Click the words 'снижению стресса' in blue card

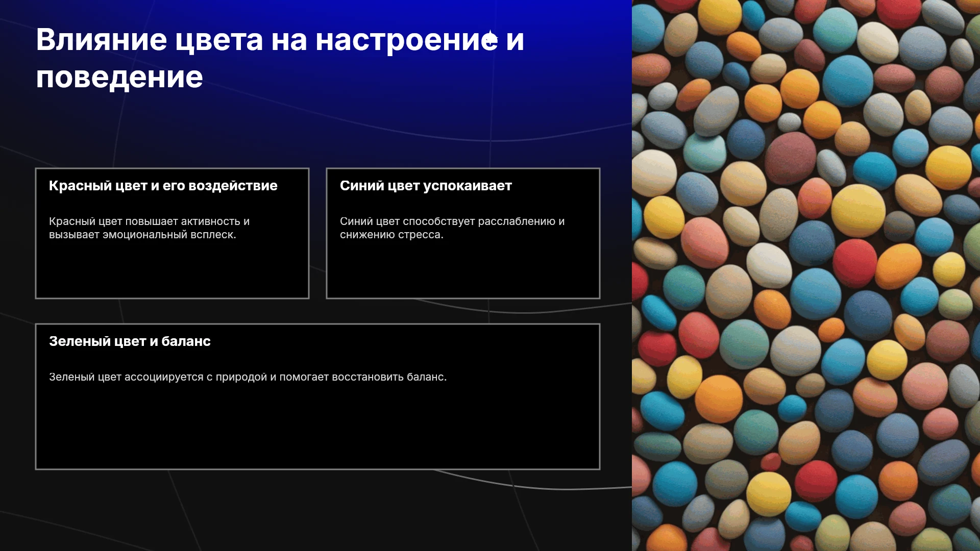pos(391,235)
